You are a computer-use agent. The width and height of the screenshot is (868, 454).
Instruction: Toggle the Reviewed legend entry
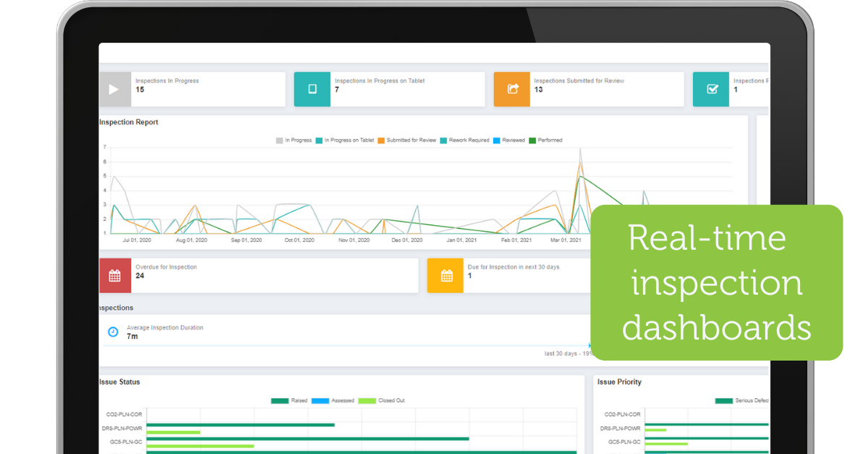pyautogui.click(x=509, y=140)
